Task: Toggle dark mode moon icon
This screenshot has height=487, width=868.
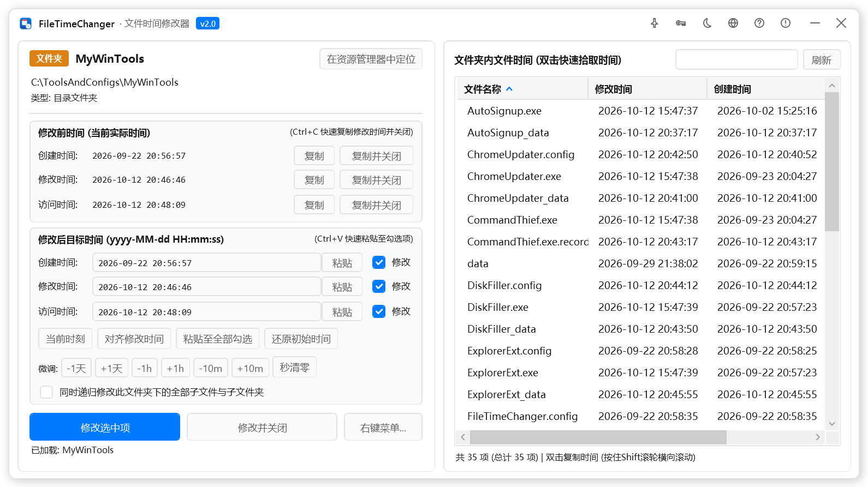Action: (707, 23)
